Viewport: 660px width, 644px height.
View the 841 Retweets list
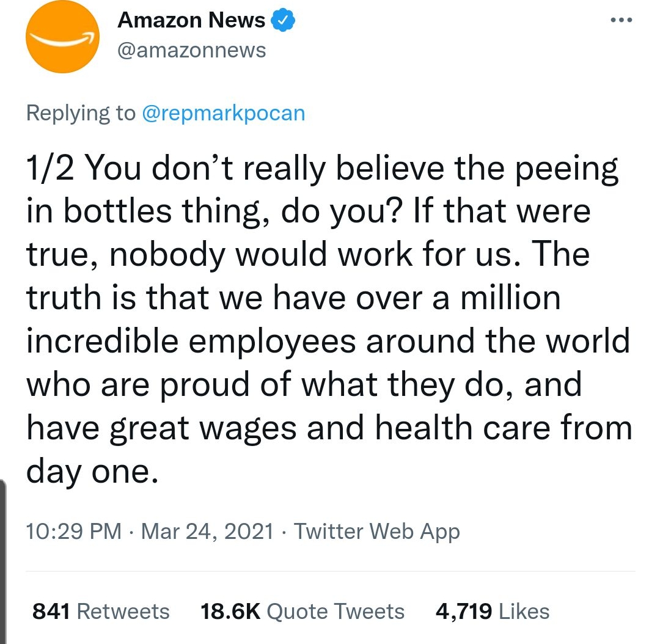101,611
